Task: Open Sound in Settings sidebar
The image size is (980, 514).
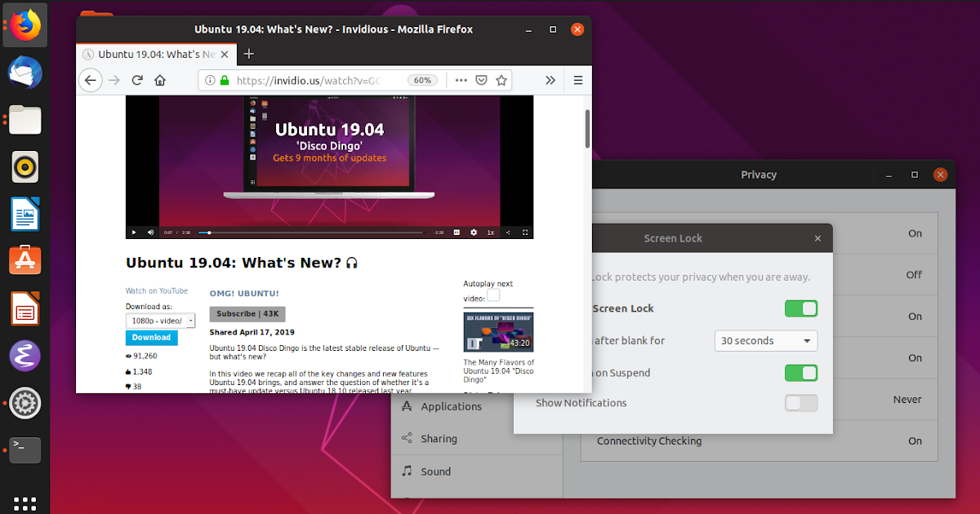Action: [x=476, y=472]
